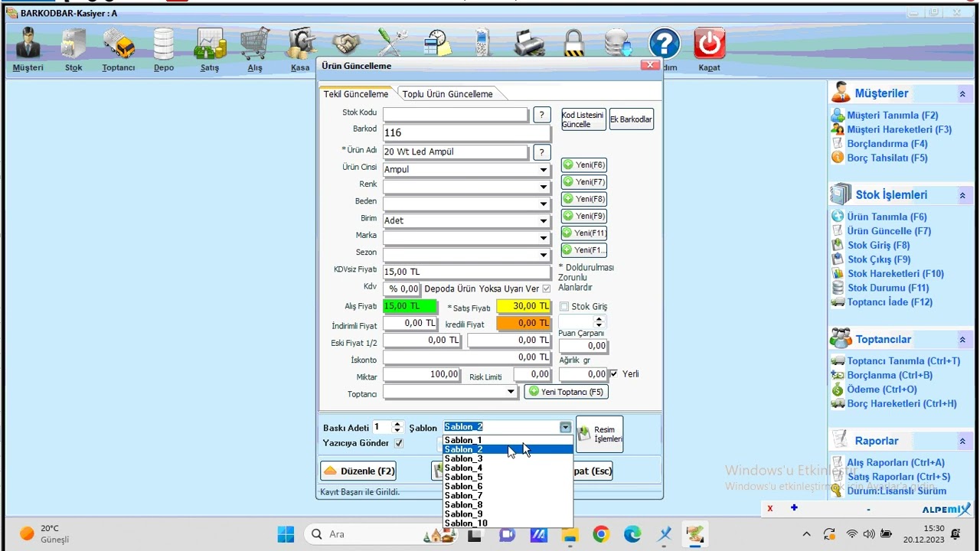This screenshot has width=980, height=551.
Task: Open the Ürün Tanımla (F6) link
Action: point(887,217)
